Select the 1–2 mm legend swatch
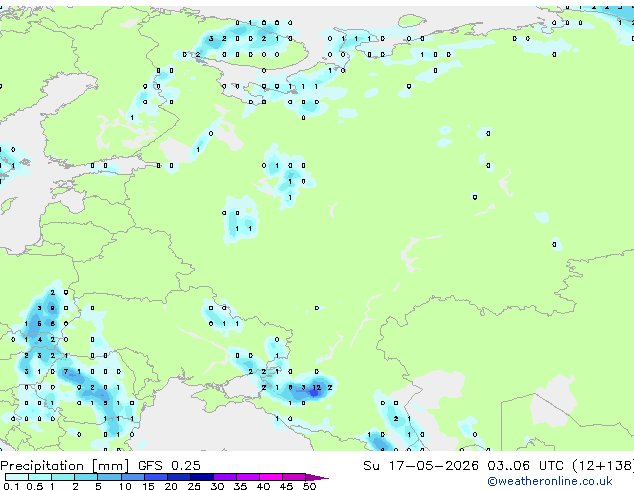This screenshot has width=634, height=490. (x=63, y=477)
